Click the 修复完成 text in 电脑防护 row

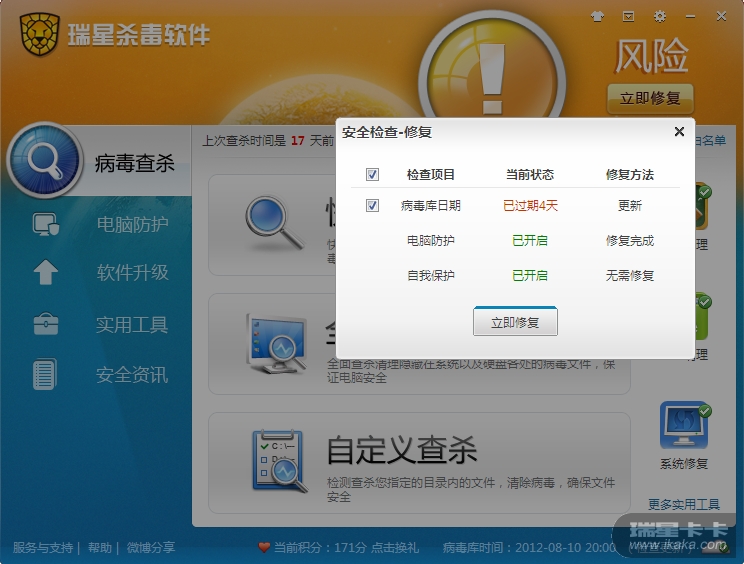630,240
